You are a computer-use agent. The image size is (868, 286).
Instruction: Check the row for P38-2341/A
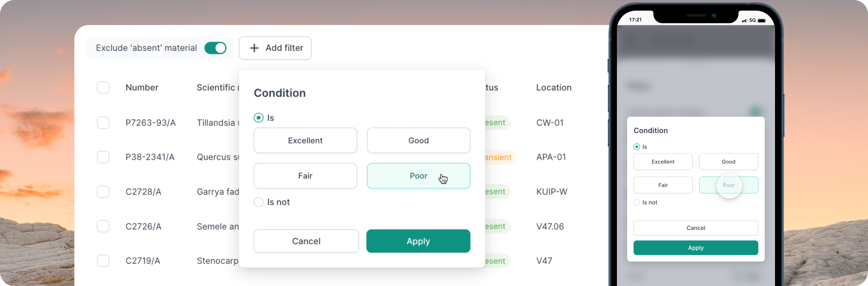point(103,157)
